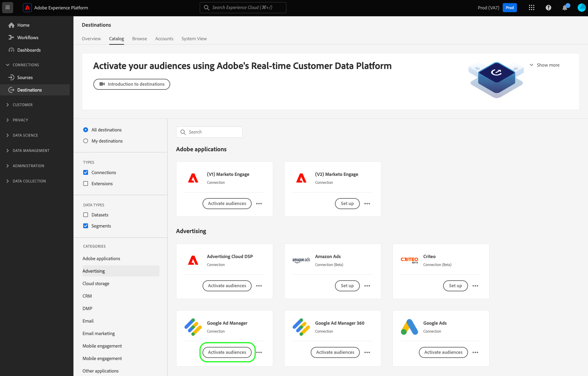
Task: Activate audiences for (V1) Marketo Engage
Action: 227,204
